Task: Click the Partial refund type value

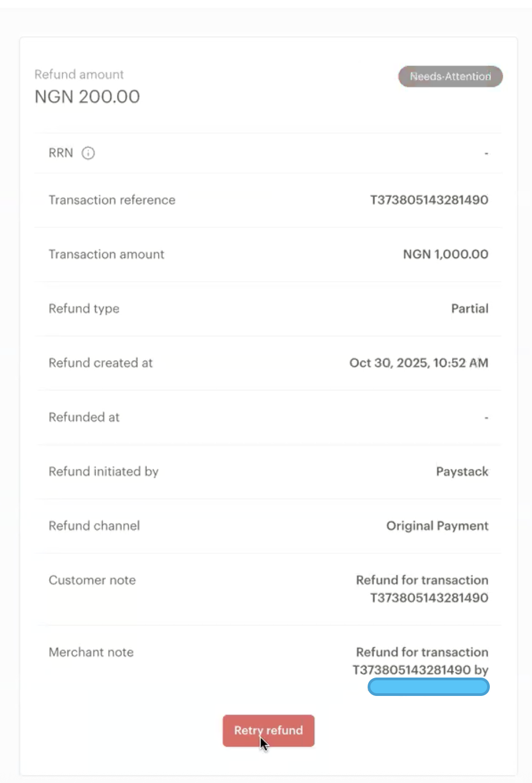Action: pos(469,309)
